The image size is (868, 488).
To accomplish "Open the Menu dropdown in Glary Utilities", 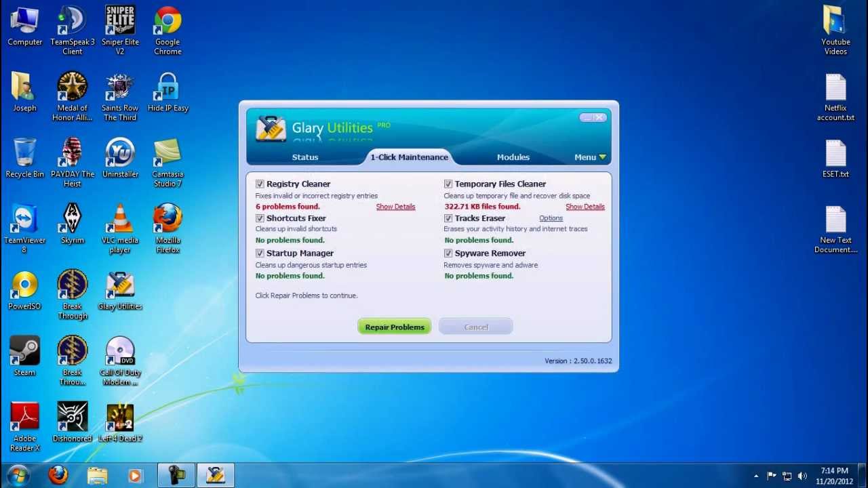I will (x=590, y=157).
